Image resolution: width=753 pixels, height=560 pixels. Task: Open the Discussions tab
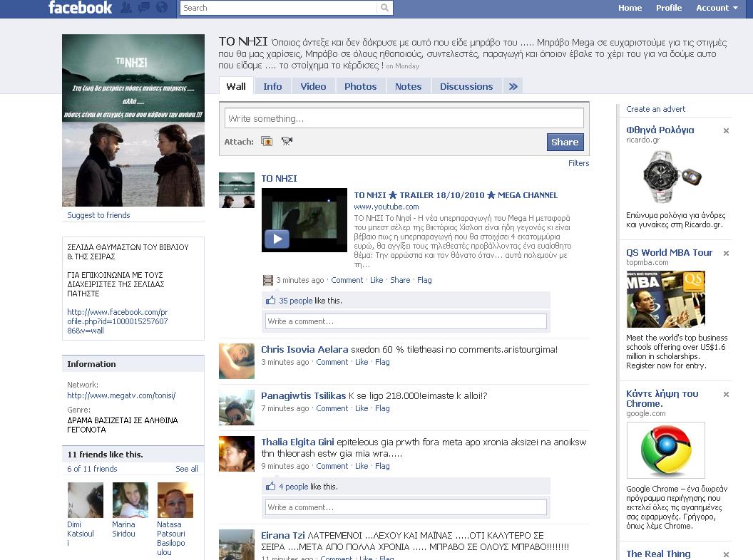[466, 86]
